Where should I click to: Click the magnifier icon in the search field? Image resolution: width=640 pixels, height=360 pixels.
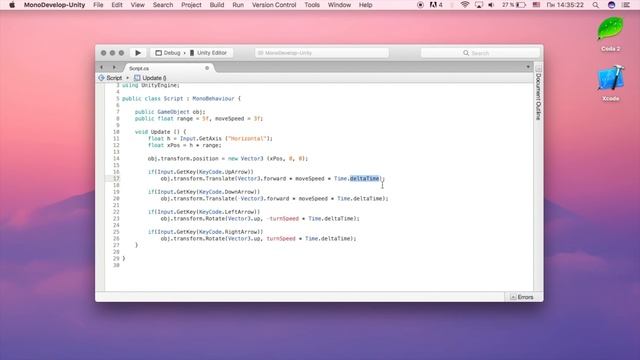(x=466, y=53)
